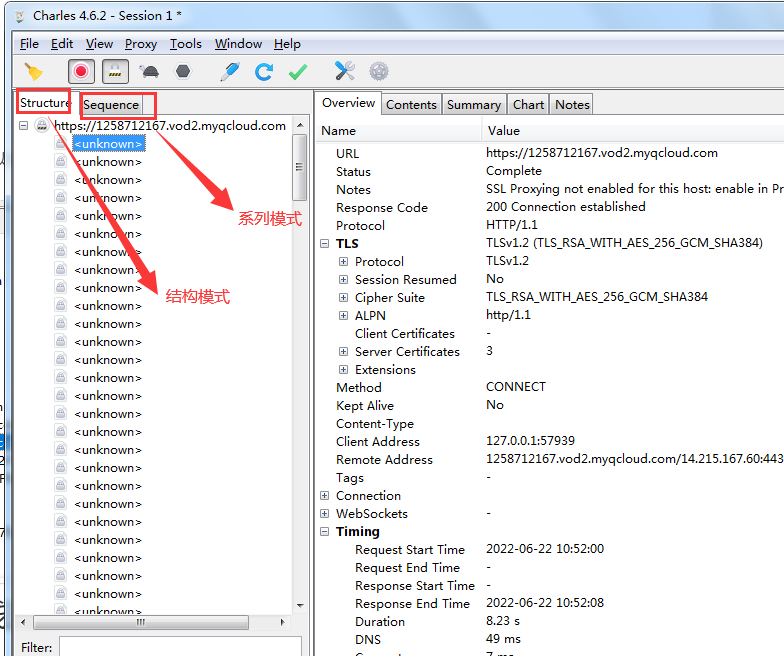
Task: Expand the WebSockets row
Action: tap(324, 514)
